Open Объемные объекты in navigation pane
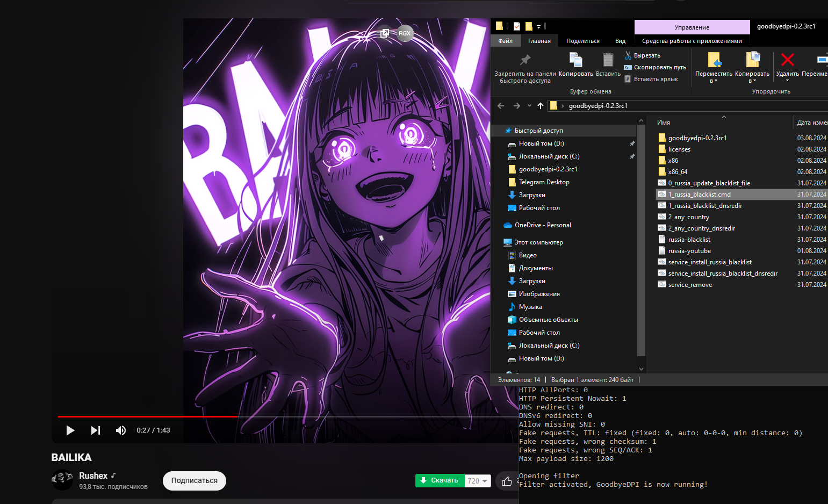This screenshot has height=504, width=828. [x=548, y=320]
